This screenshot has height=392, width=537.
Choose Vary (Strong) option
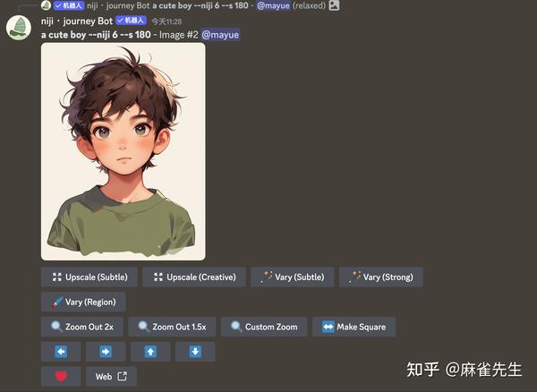381,277
